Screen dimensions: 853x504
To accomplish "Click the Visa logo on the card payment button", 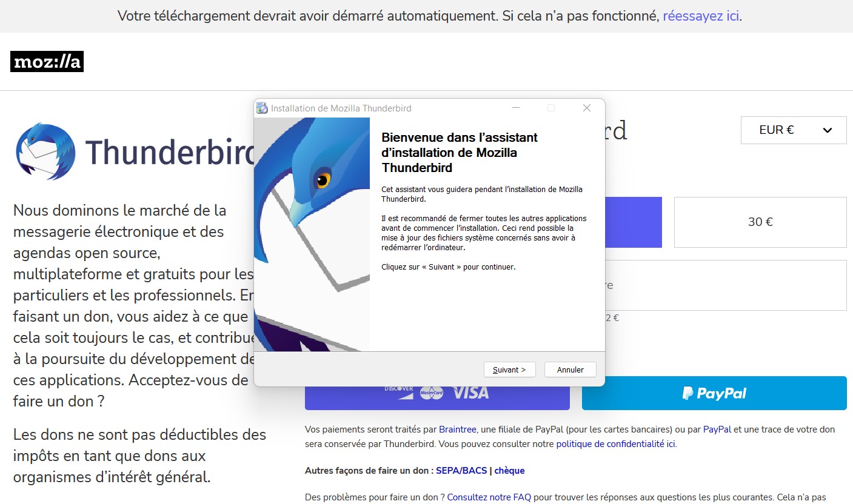I will click(470, 393).
